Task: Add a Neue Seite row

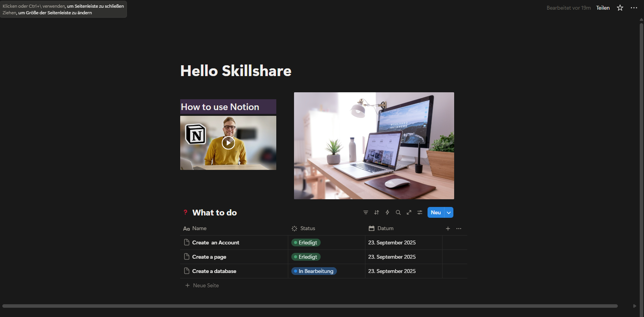Action: [x=324, y=285]
